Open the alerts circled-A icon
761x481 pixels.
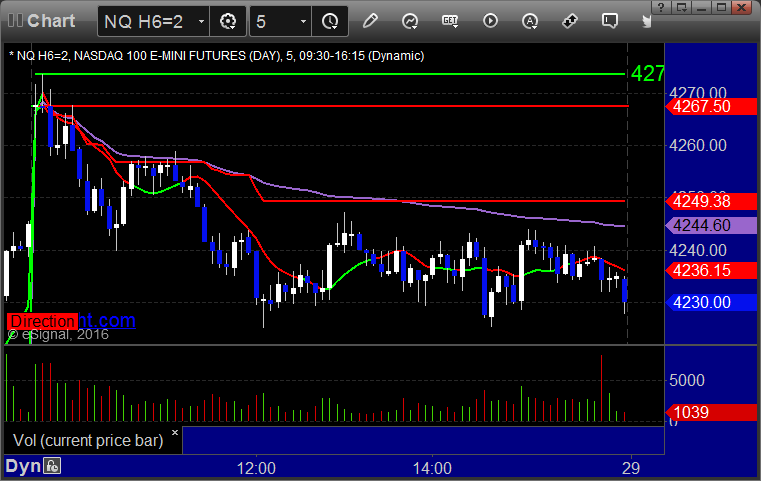[x=529, y=21]
